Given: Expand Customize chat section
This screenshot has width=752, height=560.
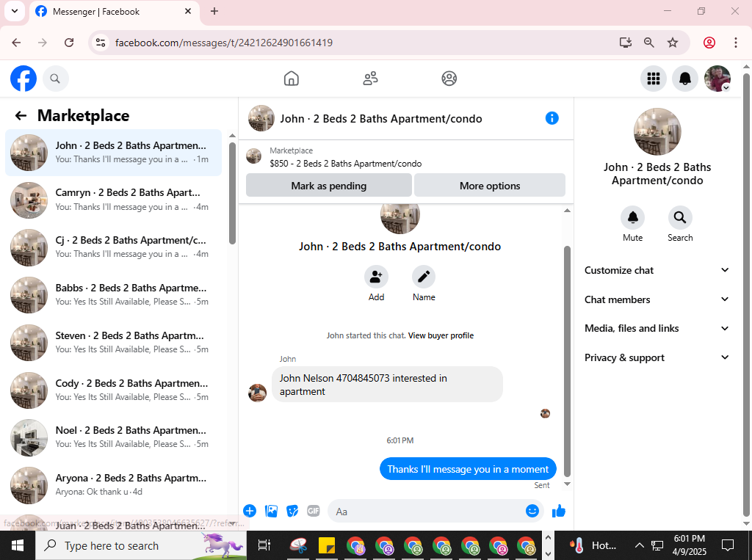Looking at the screenshot, I should pos(657,270).
